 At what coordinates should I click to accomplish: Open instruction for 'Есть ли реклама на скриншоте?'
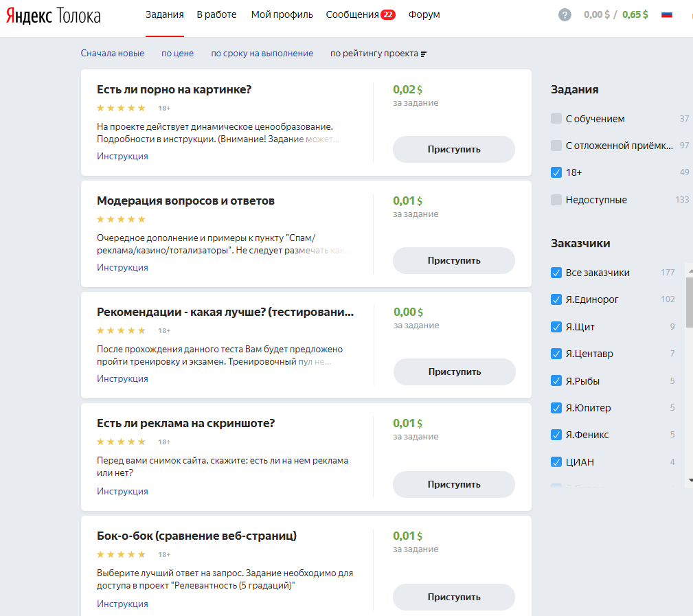(122, 492)
